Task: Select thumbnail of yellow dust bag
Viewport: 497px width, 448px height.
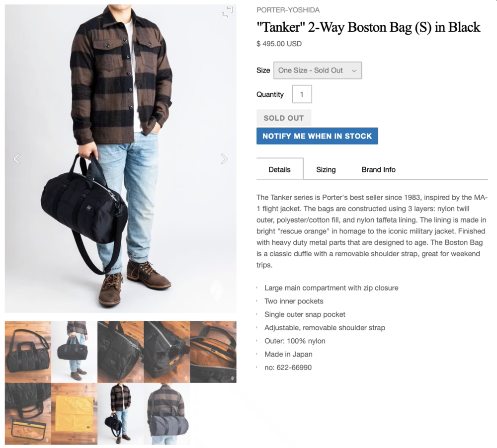Action: 74,414
